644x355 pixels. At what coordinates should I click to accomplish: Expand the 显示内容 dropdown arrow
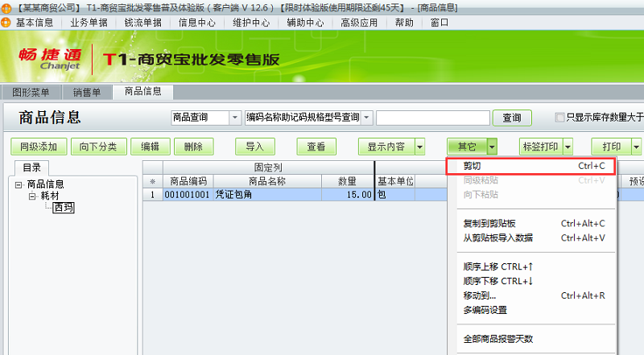point(419,147)
